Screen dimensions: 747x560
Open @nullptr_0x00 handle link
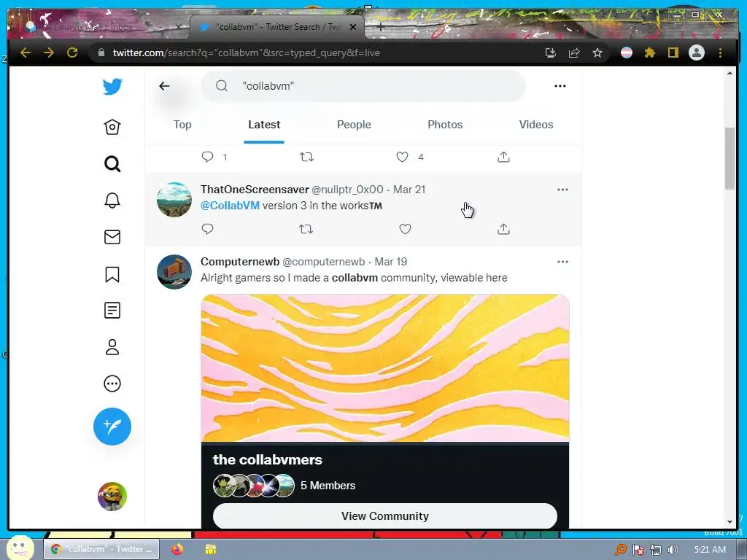348,190
